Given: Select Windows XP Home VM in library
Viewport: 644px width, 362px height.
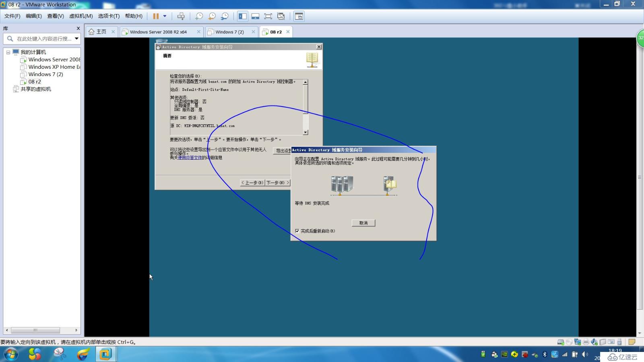Looking at the screenshot, I should tap(54, 67).
